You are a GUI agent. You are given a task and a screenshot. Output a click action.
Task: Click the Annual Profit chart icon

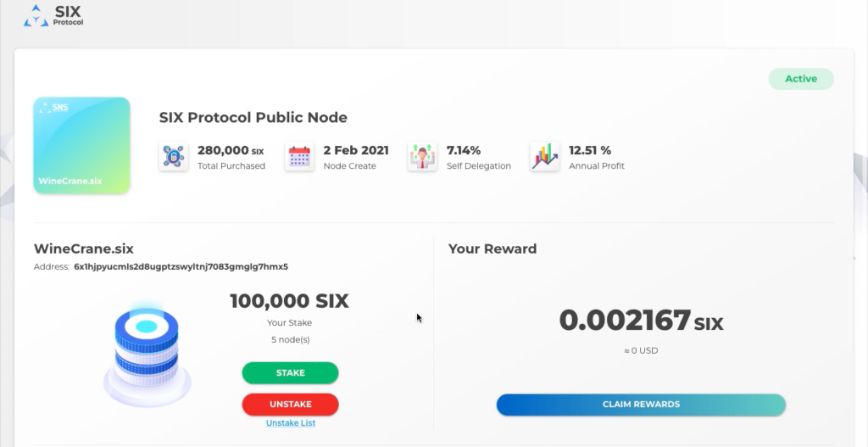(544, 157)
